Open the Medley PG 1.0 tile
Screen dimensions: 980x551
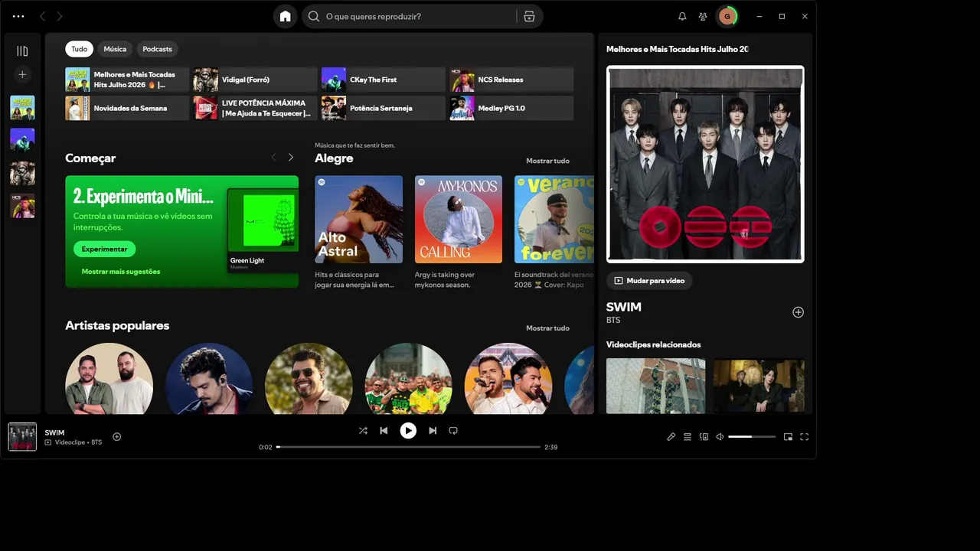(x=511, y=108)
